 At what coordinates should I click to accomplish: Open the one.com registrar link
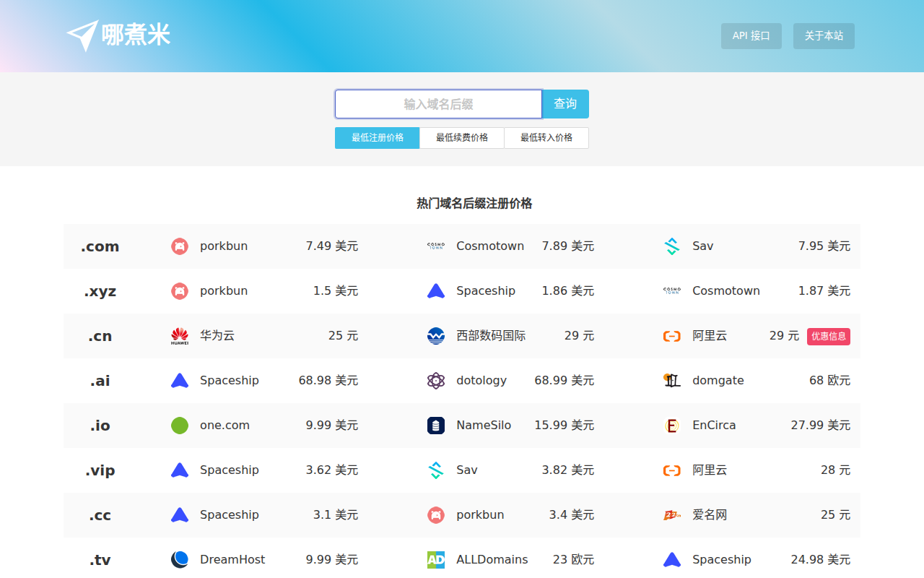[225, 426]
